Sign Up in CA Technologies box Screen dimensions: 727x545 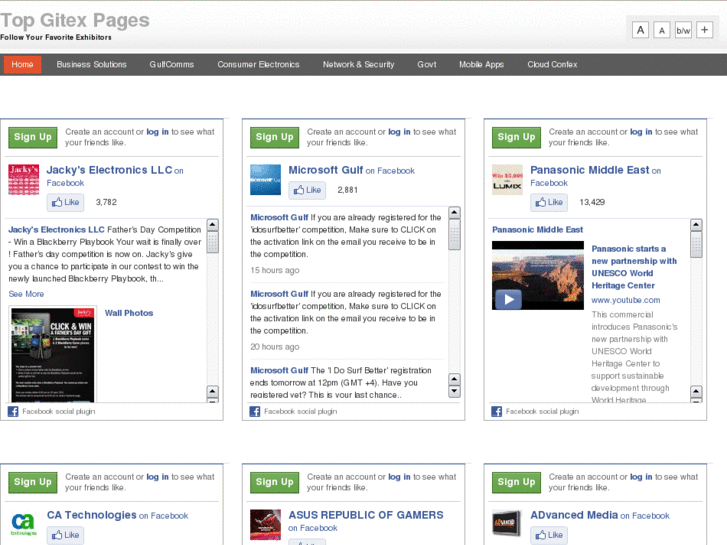33,482
